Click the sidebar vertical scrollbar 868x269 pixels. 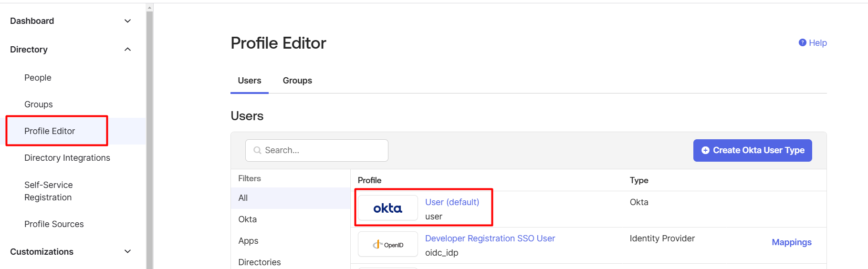coord(149,138)
